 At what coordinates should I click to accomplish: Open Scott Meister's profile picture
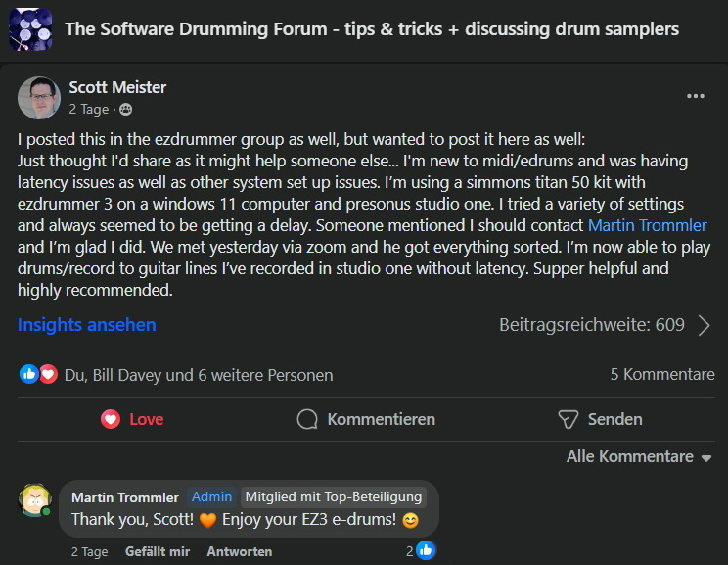pyautogui.click(x=39, y=98)
